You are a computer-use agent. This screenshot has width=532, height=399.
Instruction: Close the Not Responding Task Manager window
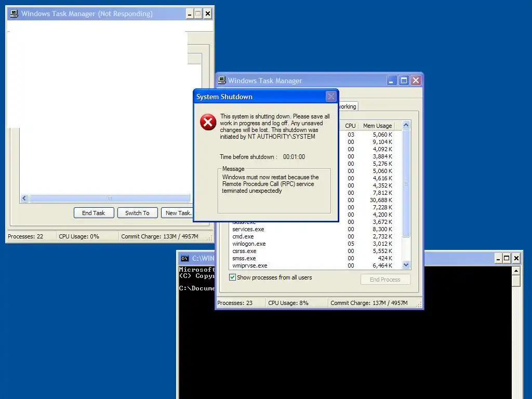pos(208,14)
